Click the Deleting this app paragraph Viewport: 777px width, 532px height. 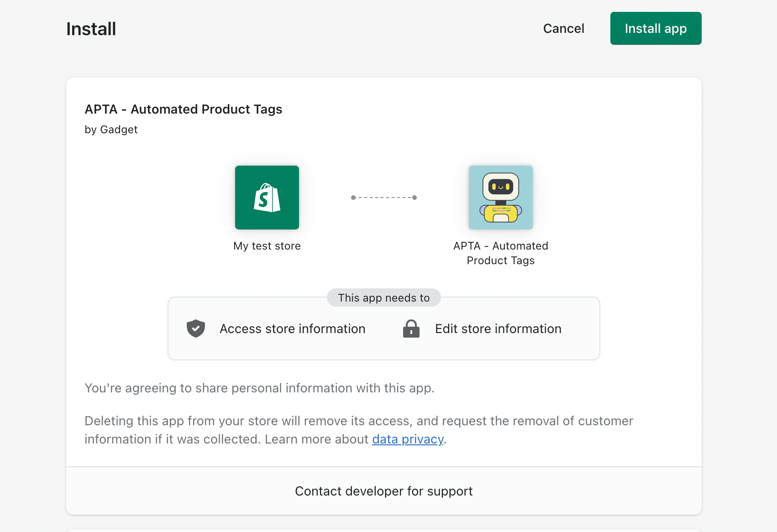tap(359, 430)
